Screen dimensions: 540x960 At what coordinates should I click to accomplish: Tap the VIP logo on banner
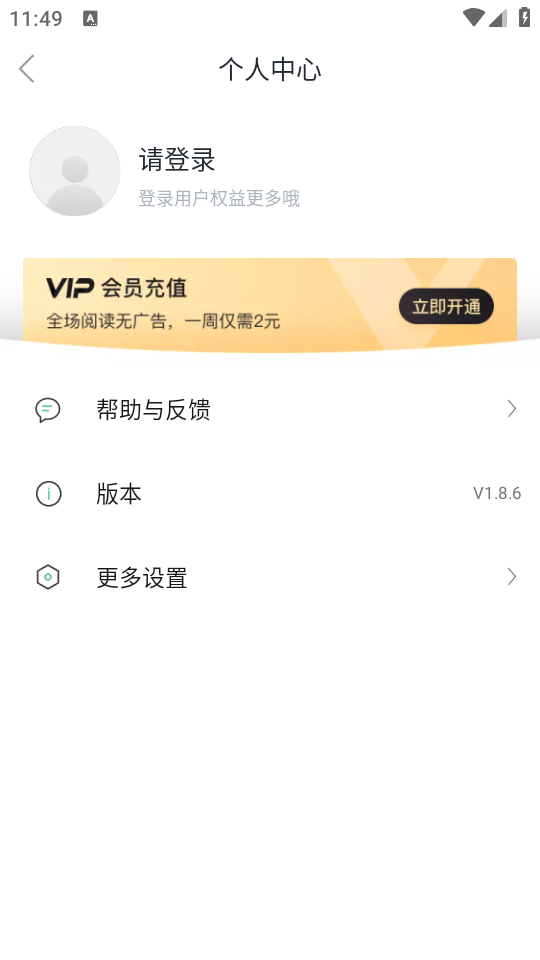[x=70, y=288]
